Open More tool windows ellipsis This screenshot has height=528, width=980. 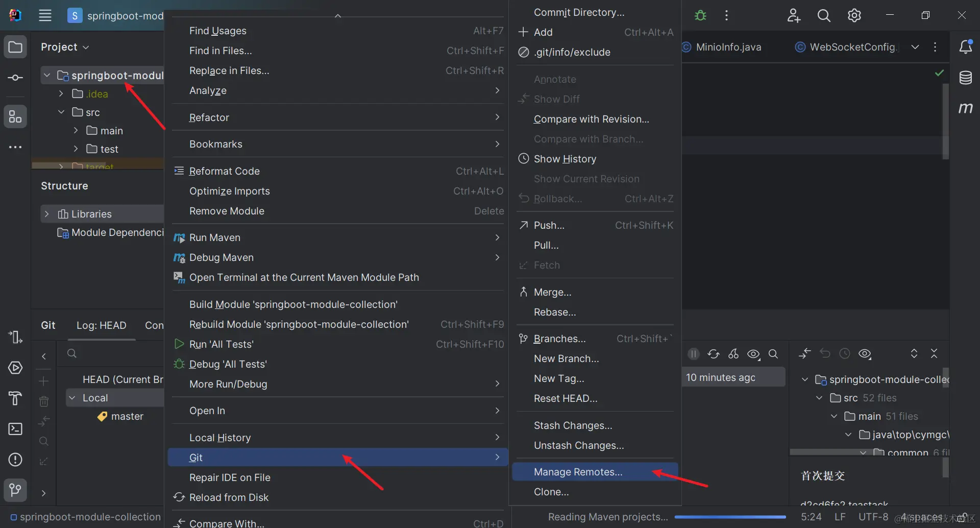(x=15, y=147)
